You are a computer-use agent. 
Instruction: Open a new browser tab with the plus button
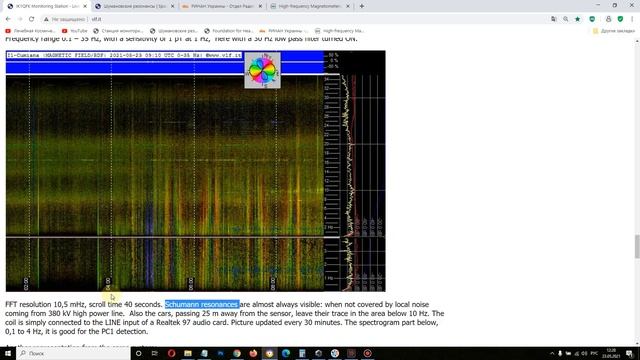pos(362,6)
